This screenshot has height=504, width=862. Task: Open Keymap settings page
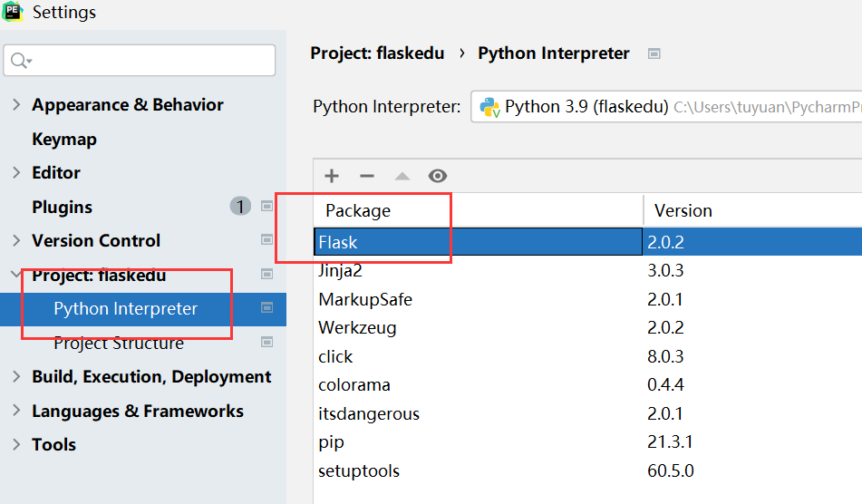(x=64, y=139)
